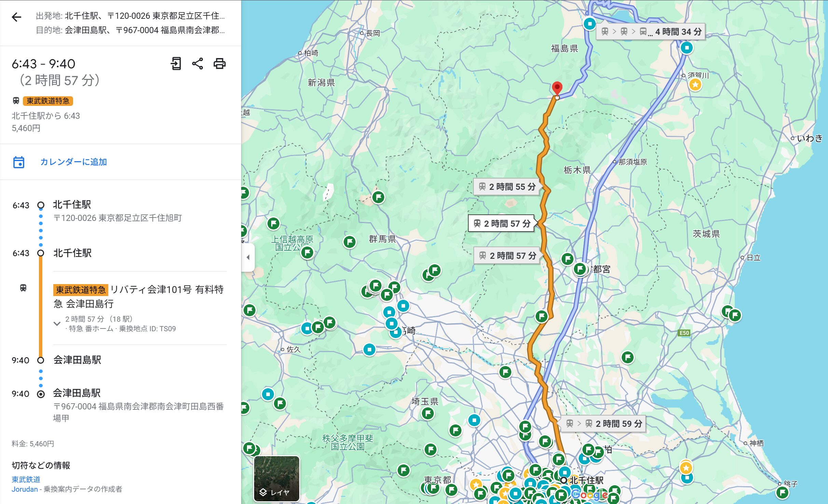This screenshot has width=828, height=504.
Task: Open the Jorudan link
Action: [x=25, y=489]
